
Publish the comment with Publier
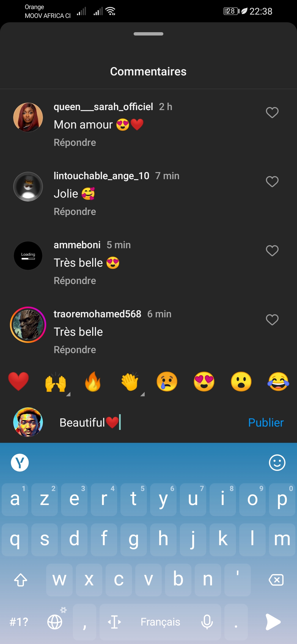266,422
